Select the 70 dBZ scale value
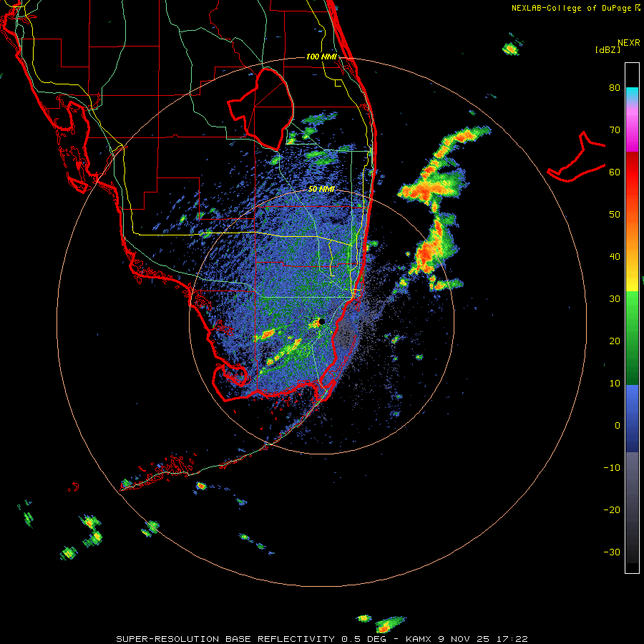The width and height of the screenshot is (644, 644). (615, 130)
